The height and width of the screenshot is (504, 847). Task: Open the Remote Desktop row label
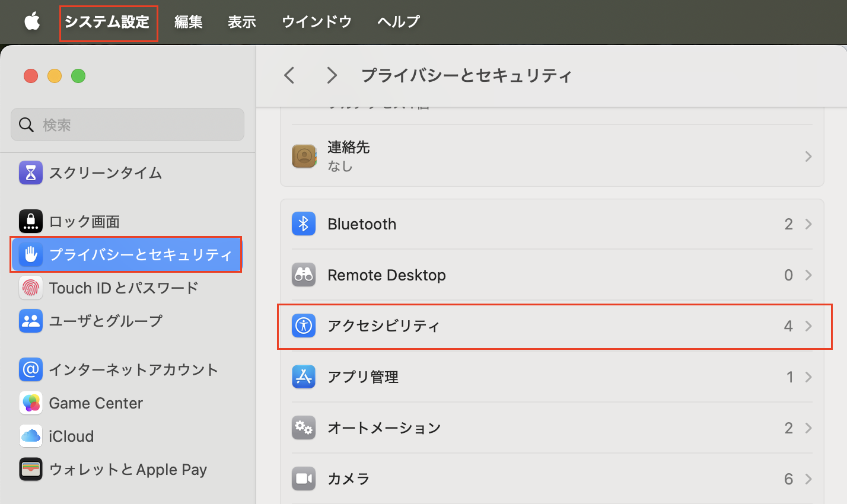[x=387, y=275]
